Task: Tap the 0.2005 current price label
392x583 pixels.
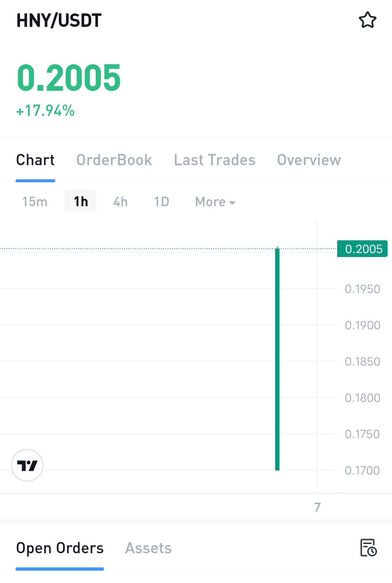Action: pos(68,78)
